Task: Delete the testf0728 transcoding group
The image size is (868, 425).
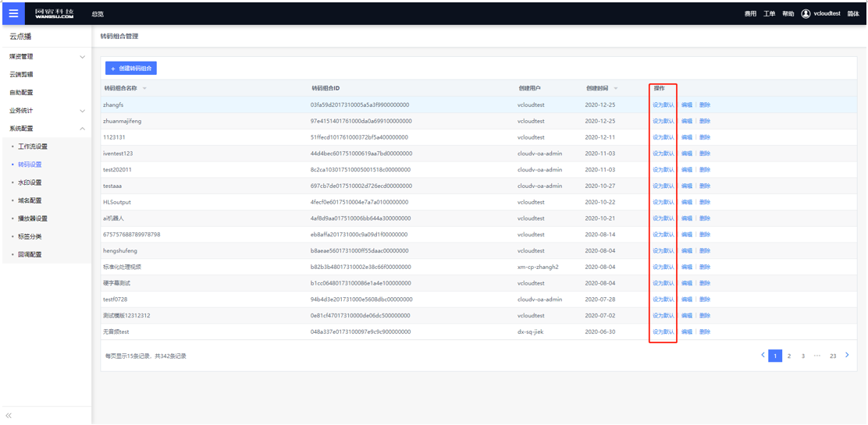Action: pos(705,299)
